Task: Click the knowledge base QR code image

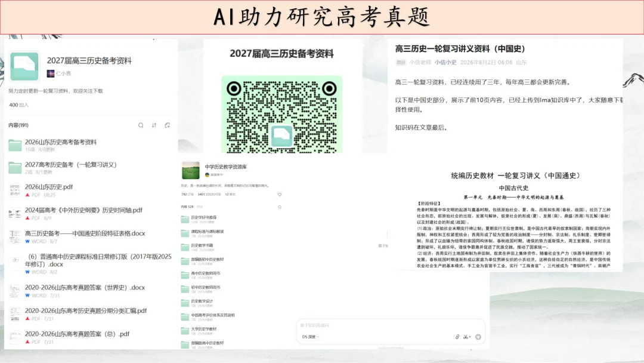Action: tap(281, 114)
